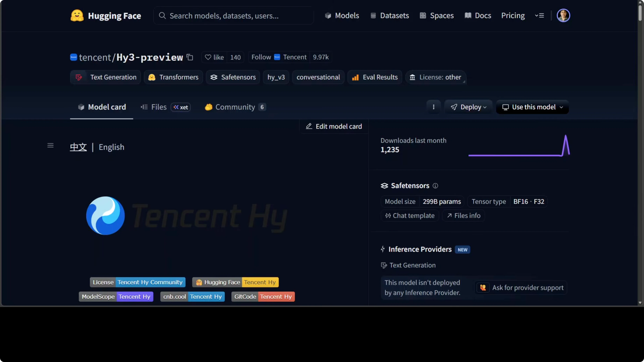Open the navbar more menu chevron
Viewport: 644px width, 362px height.
tap(540, 16)
